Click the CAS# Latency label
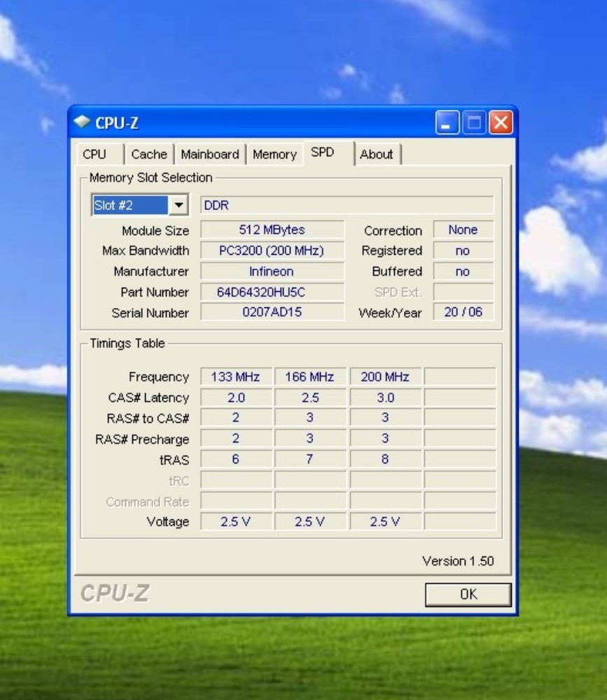The width and height of the screenshot is (607, 700). (x=148, y=398)
